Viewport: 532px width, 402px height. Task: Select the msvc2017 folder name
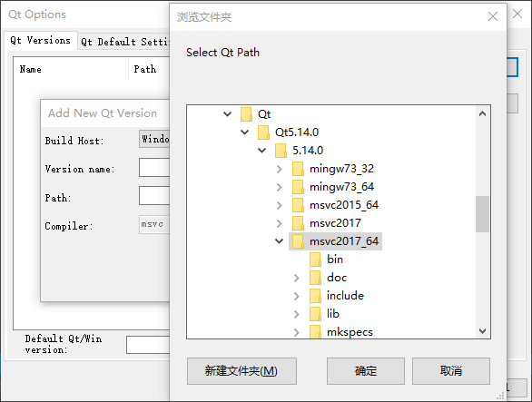point(335,223)
